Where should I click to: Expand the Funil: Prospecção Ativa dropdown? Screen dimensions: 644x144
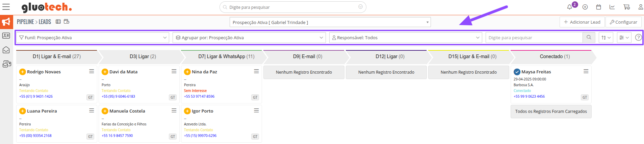93,38
